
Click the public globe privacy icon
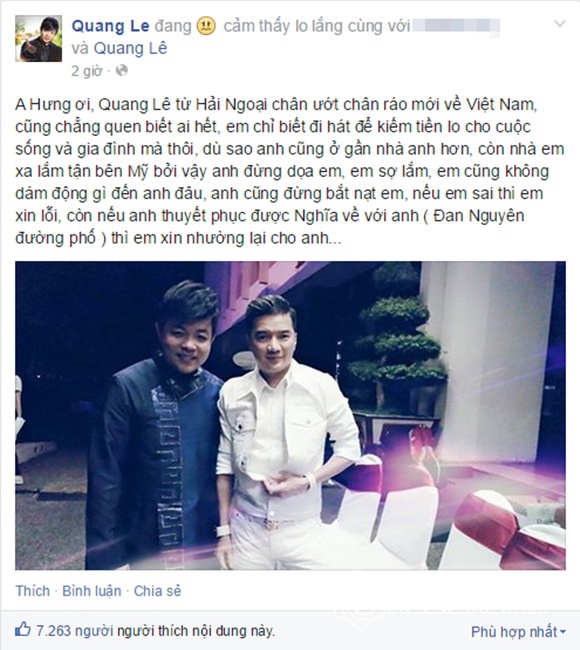click(x=122, y=71)
